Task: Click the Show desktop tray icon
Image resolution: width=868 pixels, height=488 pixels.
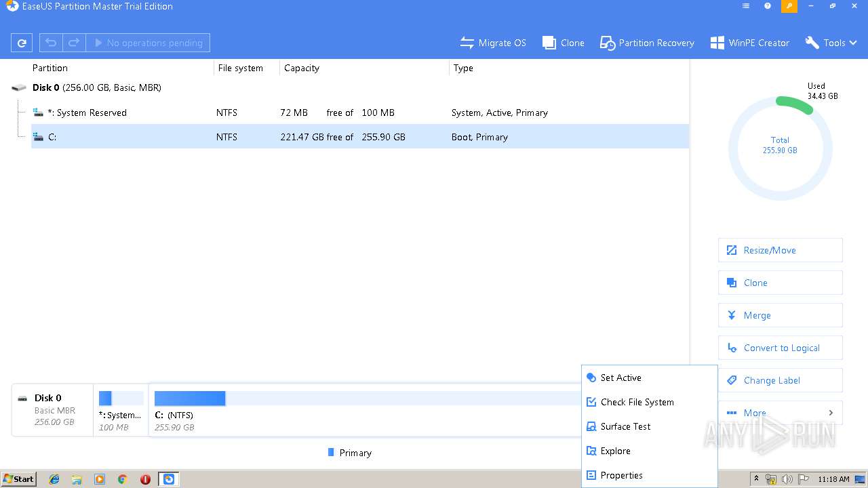Action: point(860,479)
